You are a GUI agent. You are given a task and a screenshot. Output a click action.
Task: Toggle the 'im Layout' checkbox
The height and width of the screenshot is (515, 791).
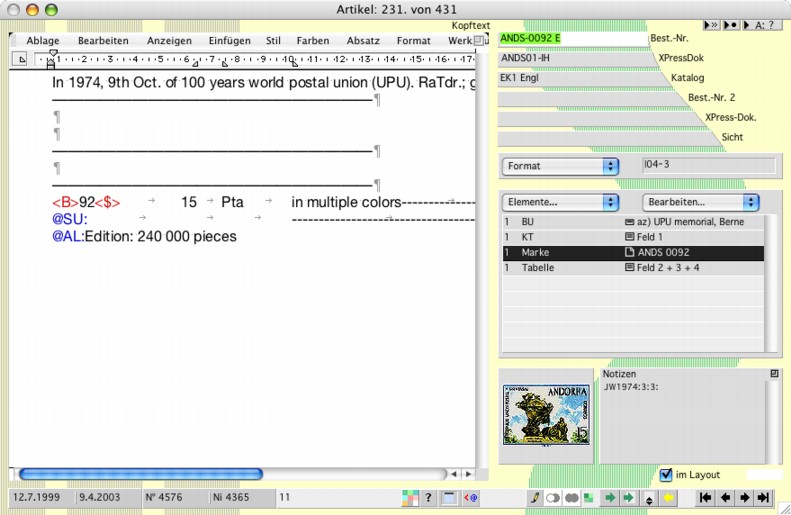pos(667,474)
